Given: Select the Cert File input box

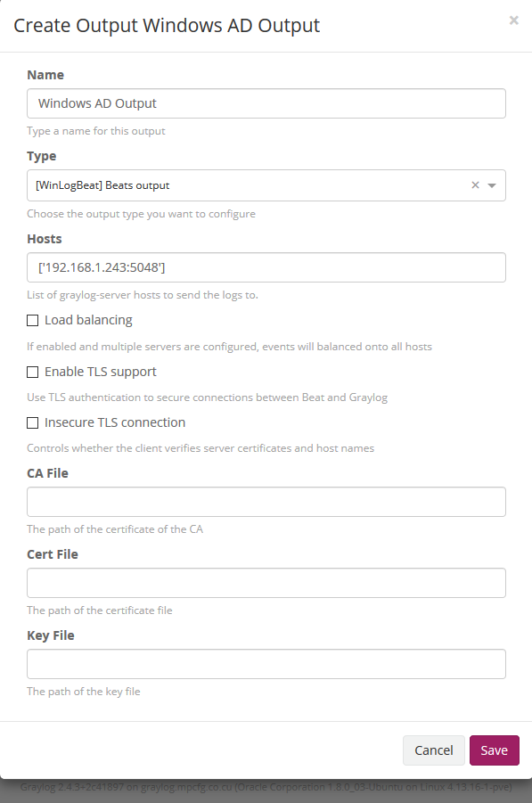Looking at the screenshot, I should click(x=266, y=583).
